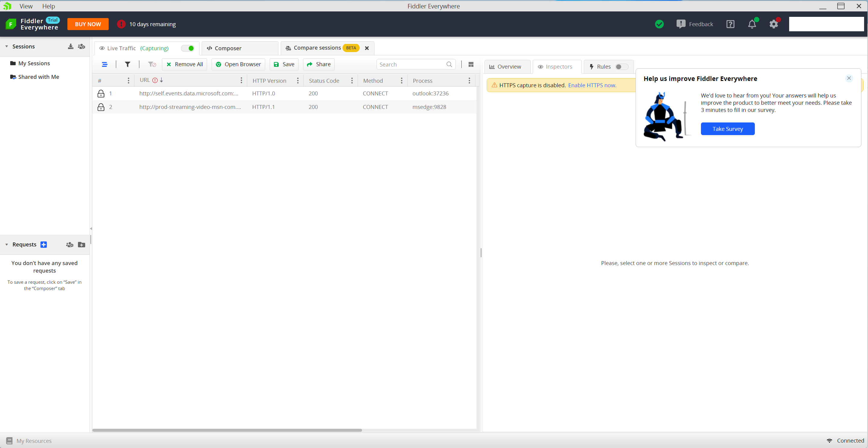The width and height of the screenshot is (868, 448).
Task: Open settings gear icon
Action: point(774,24)
